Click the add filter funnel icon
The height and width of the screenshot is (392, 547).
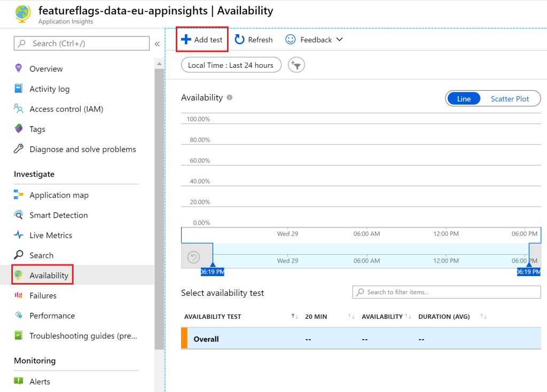[x=296, y=65]
